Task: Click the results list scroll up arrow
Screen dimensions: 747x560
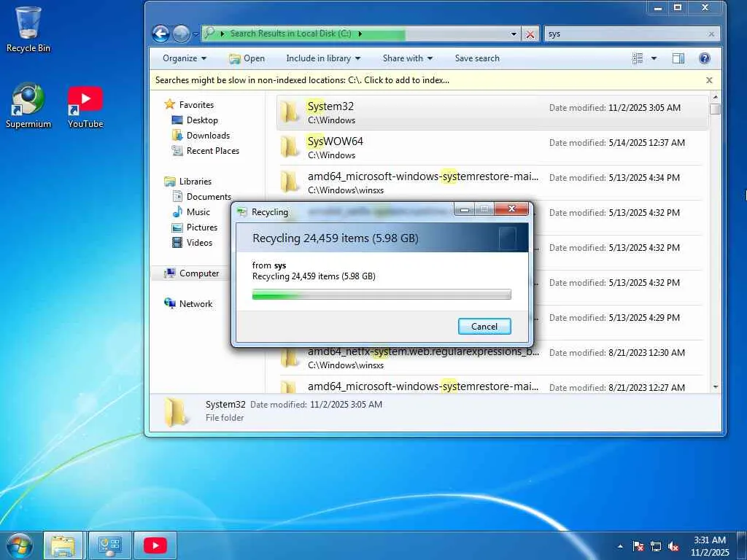Action: pyautogui.click(x=715, y=97)
